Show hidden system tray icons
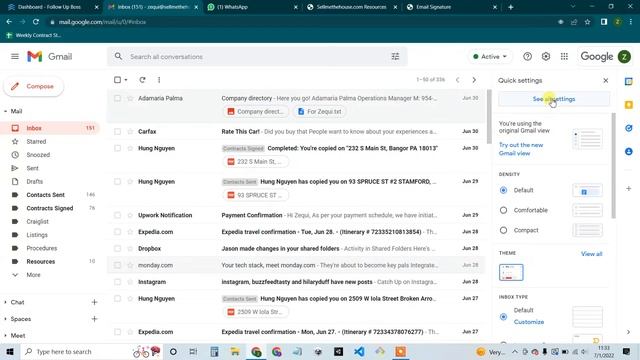Viewport: 640px width, 360px height. point(515,351)
